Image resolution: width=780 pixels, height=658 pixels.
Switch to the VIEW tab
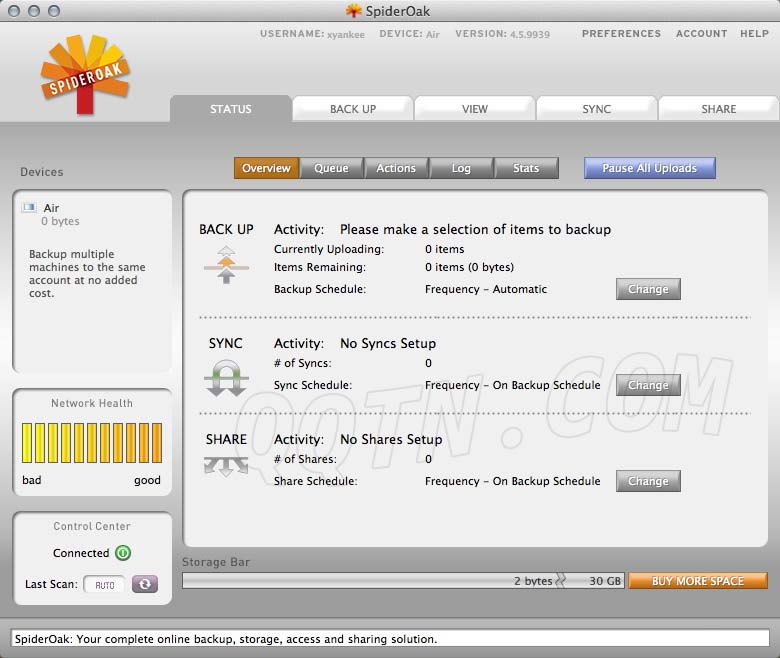tap(475, 109)
